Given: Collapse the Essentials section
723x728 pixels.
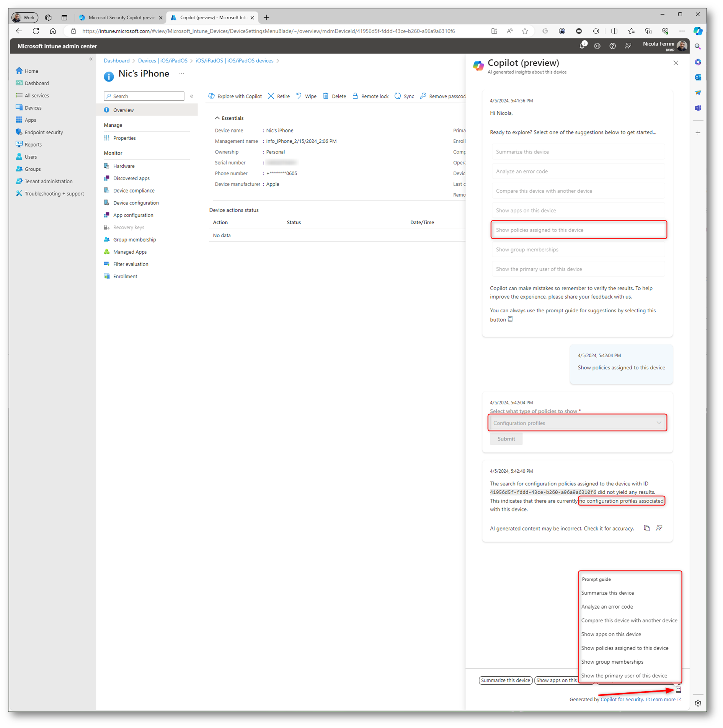Looking at the screenshot, I should (229, 118).
